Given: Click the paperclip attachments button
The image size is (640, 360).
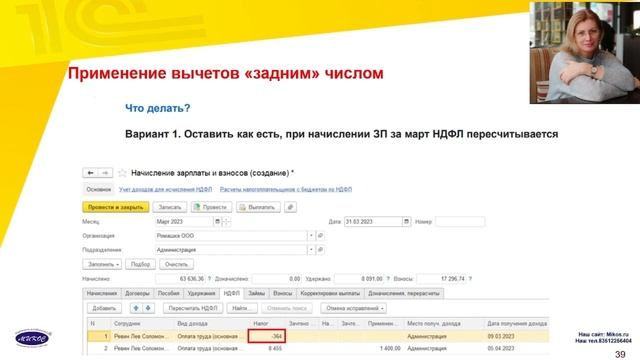Looking at the screenshot, I should click(290, 207).
